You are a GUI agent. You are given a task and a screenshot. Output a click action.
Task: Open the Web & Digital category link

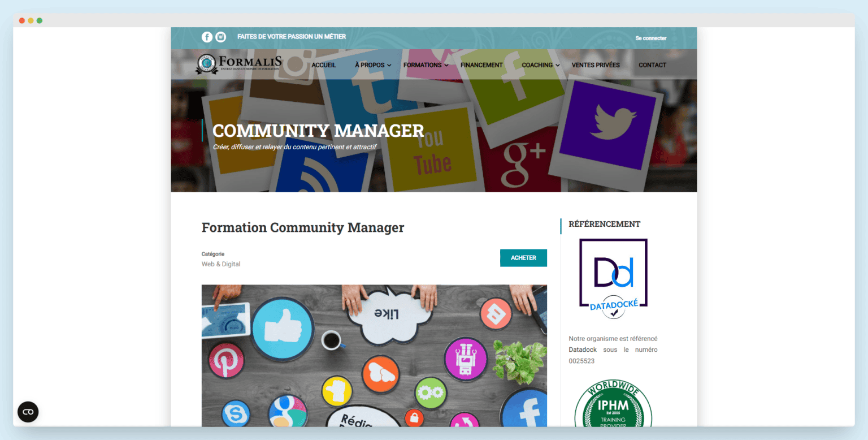click(220, 264)
